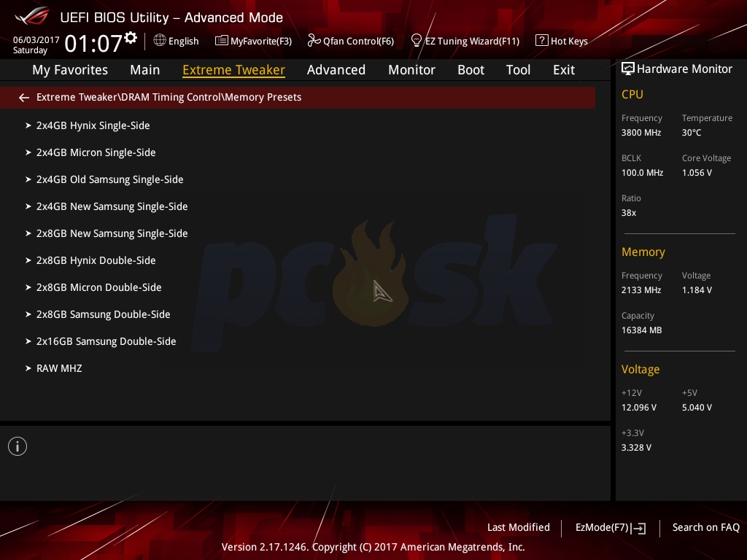The height and width of the screenshot is (560, 747).
Task: Expand 2x4GB Micron Single-Side arrow
Action: 28,152
